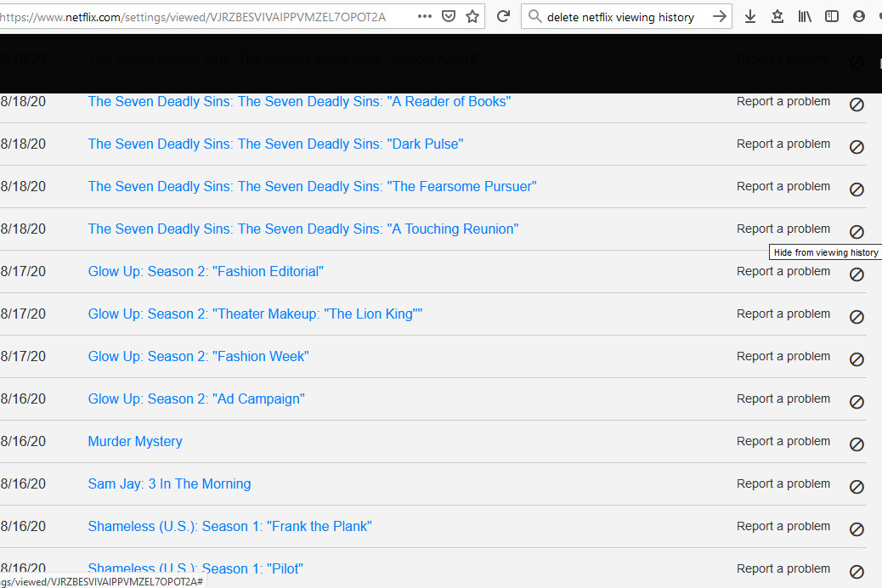Viewport: 882px width, 588px height.
Task: Bookmark this page with the star icon
Action: [472, 16]
